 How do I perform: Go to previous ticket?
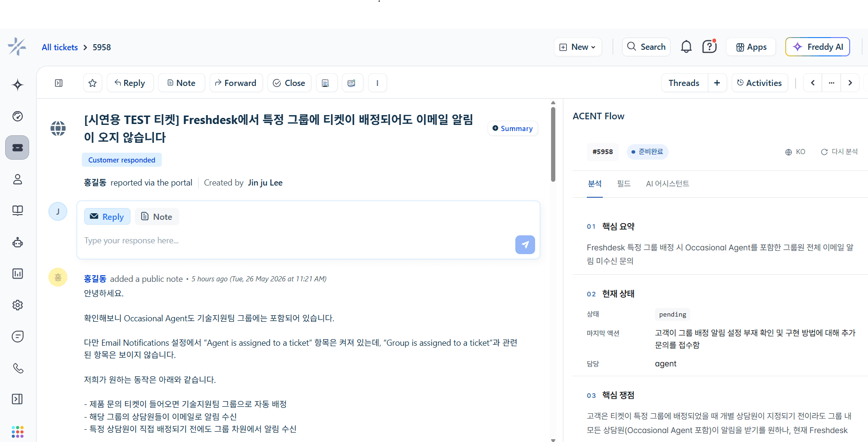pyautogui.click(x=813, y=83)
